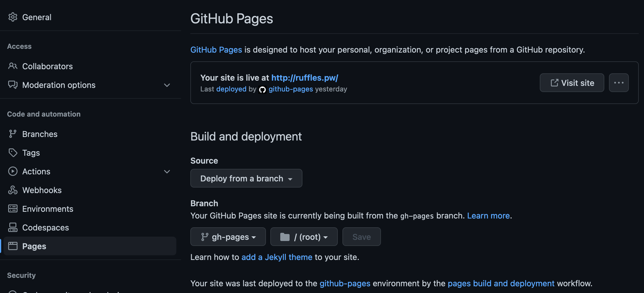Click the Pages browser icon
Viewport: 644px width, 293px height.
[x=13, y=246]
